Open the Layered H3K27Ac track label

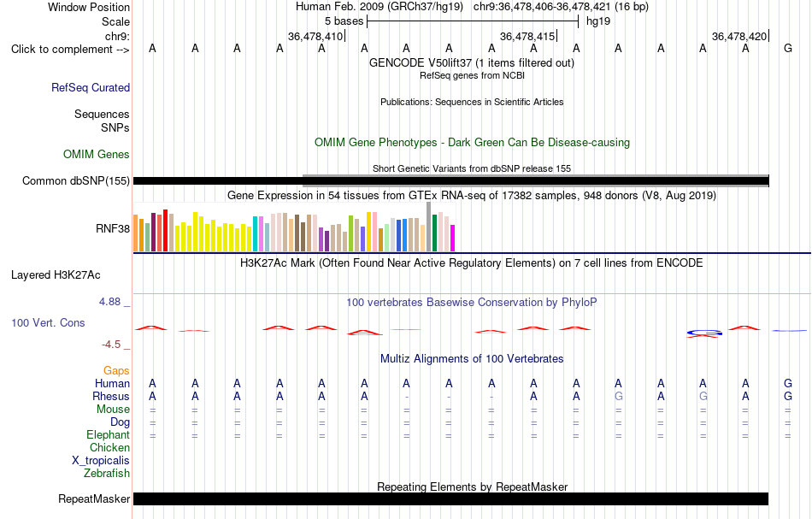[x=56, y=275]
